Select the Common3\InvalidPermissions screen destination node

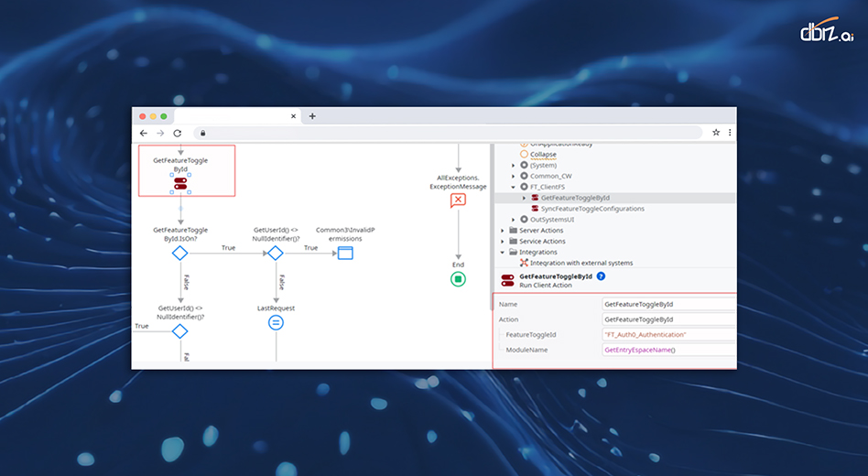click(345, 253)
